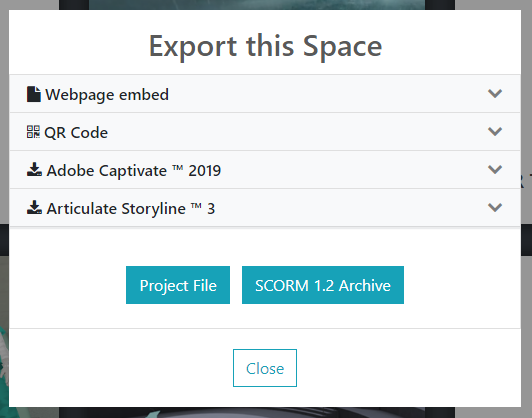Viewport: 532px width, 418px height.
Task: Click the QR code icon
Action: coord(33,132)
